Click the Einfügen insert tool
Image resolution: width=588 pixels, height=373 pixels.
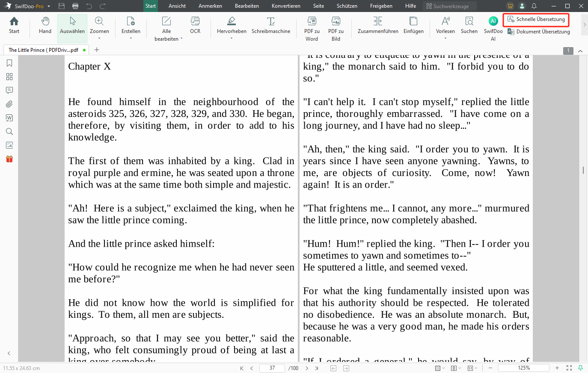[x=413, y=26]
